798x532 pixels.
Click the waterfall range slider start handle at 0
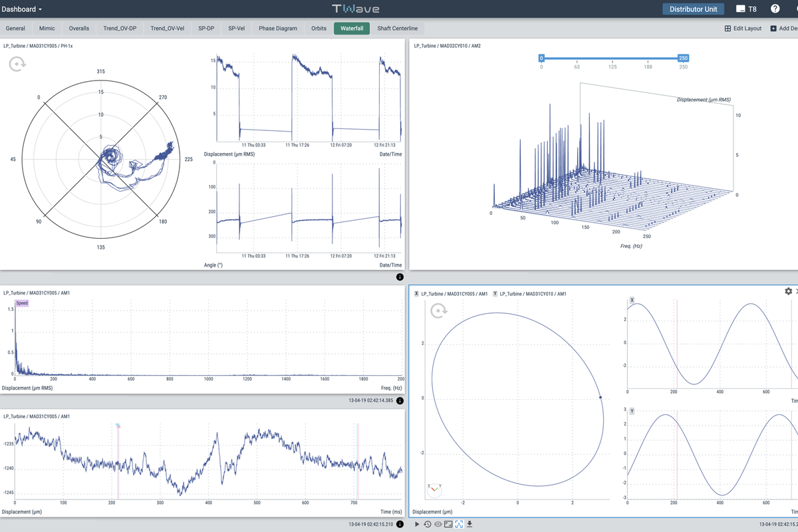point(542,59)
